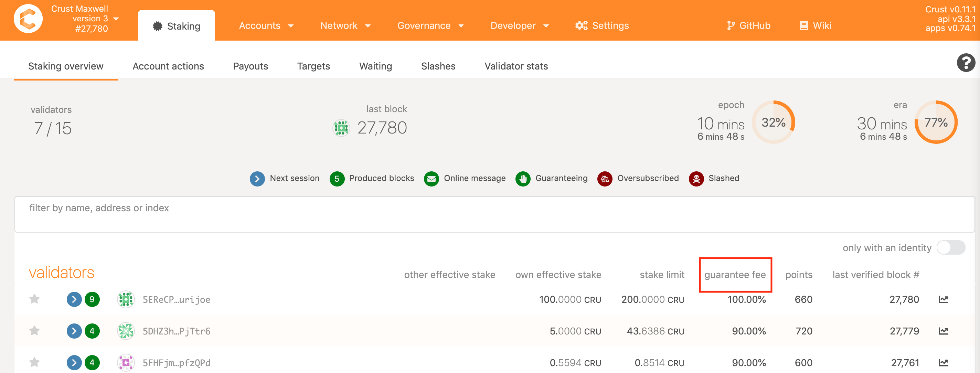Open stats chart for 5FHFjm…pfzQPd validator
The image size is (980, 373).
coord(943,362)
